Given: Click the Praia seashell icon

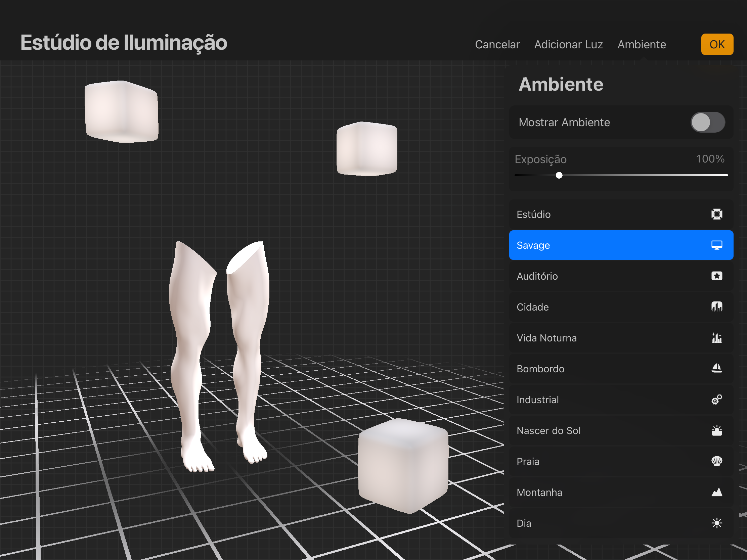Looking at the screenshot, I should tap(716, 461).
